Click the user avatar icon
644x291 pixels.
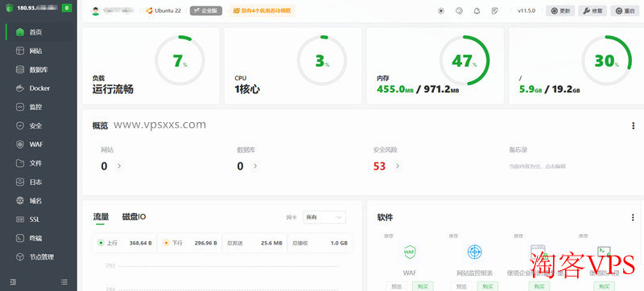(95, 11)
